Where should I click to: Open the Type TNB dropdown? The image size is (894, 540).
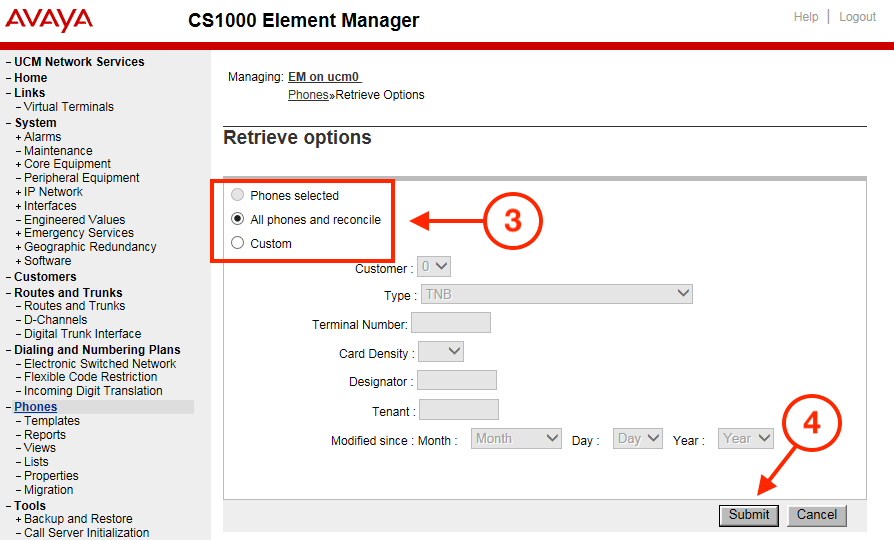[556, 294]
